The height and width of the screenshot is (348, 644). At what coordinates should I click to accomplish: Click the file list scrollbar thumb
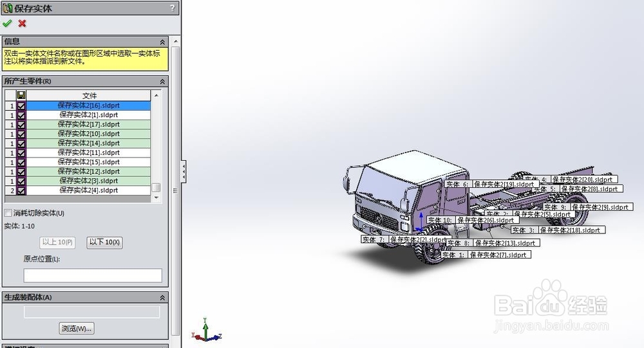(x=156, y=187)
